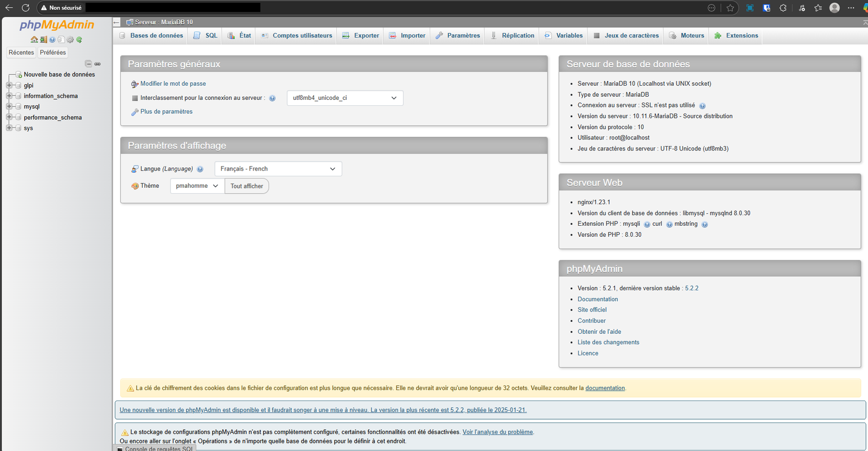Open help icon right after mysqli extension

647,224
